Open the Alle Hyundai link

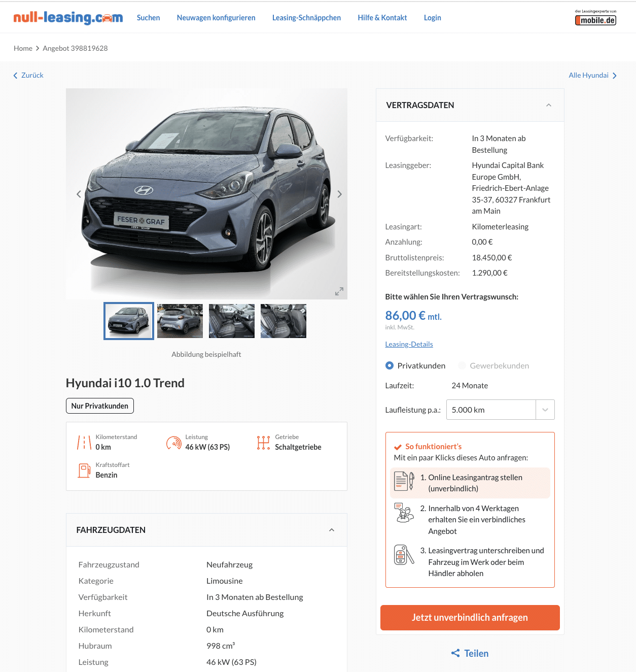pyautogui.click(x=592, y=75)
